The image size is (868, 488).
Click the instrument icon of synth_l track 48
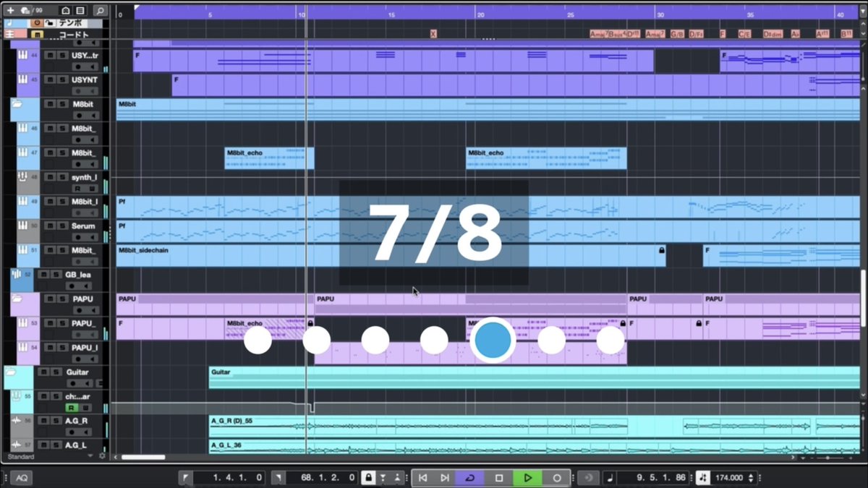point(23,177)
